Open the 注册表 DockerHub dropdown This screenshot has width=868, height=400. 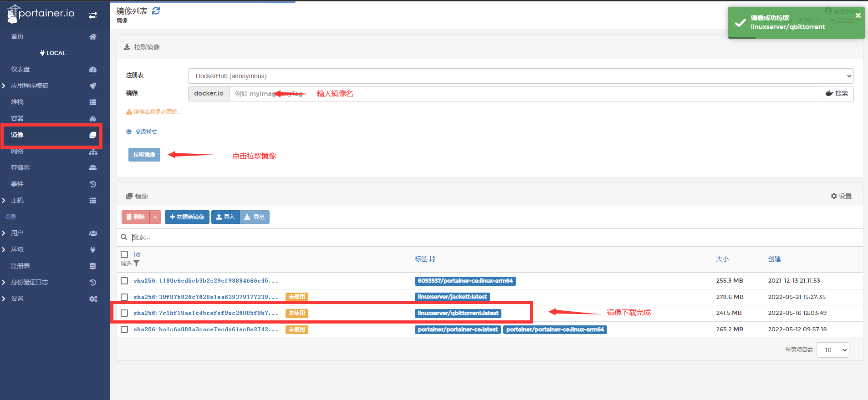coord(521,76)
